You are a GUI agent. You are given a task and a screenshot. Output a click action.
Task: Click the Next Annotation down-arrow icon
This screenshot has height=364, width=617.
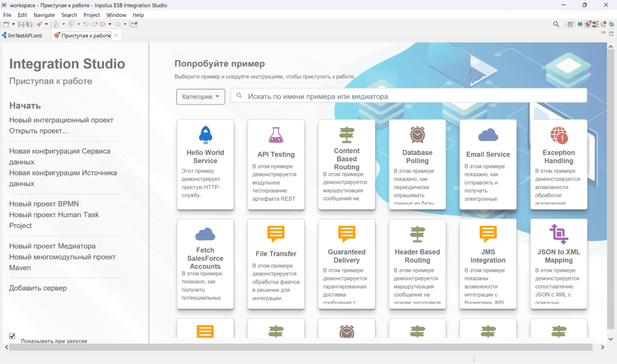[56, 24]
